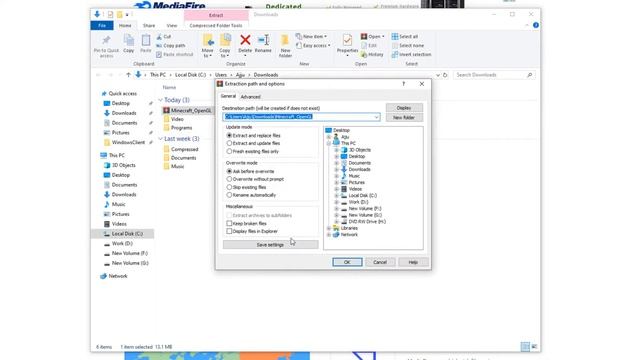Select Ask before overwrite option

(250, 171)
